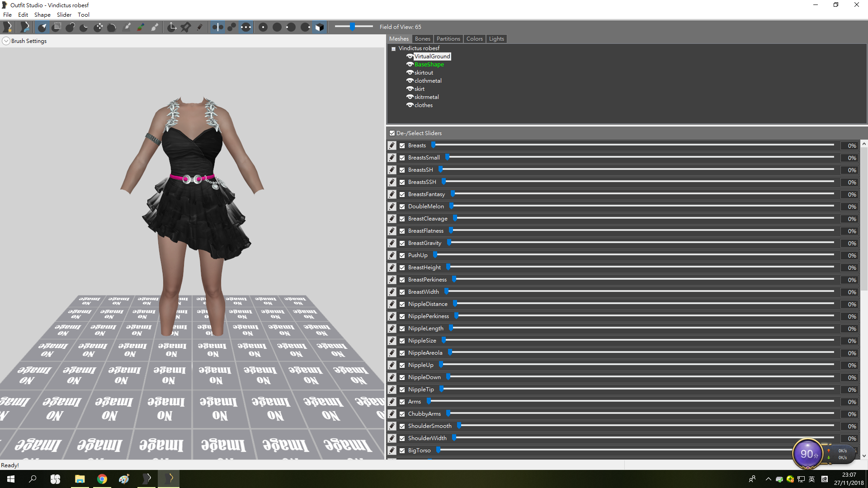Viewport: 868px width, 488px height.
Task: Uncheck the Breasts slider checkbox
Action: coord(402,145)
